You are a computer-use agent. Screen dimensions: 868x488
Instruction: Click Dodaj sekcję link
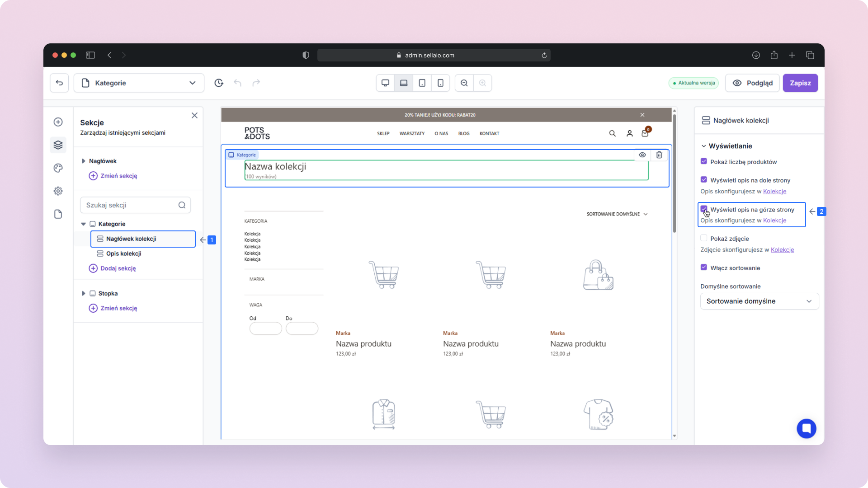[118, 268]
